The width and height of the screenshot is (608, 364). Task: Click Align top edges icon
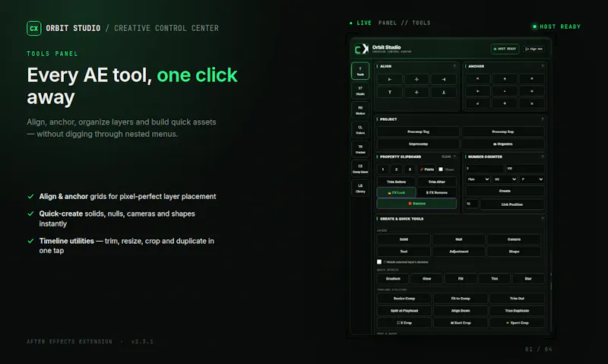point(389,92)
